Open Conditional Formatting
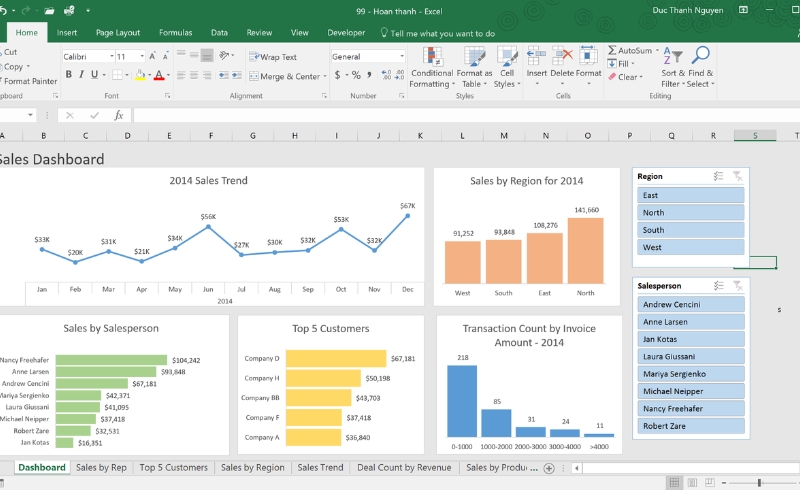Image resolution: width=800 pixels, height=490 pixels. point(432,67)
